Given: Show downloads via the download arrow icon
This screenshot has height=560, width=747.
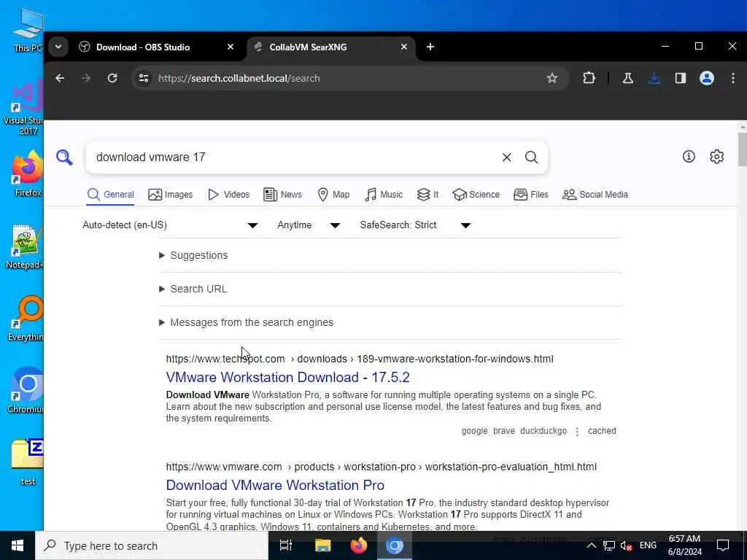Looking at the screenshot, I should pyautogui.click(x=654, y=78).
